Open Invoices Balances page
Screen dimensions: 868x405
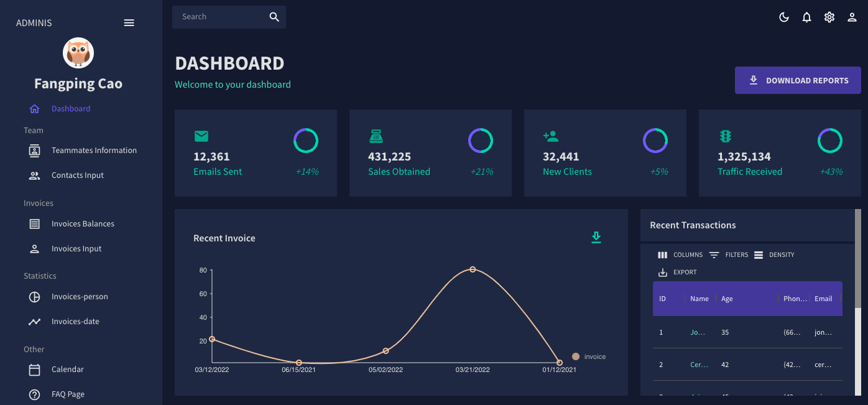[81, 224]
